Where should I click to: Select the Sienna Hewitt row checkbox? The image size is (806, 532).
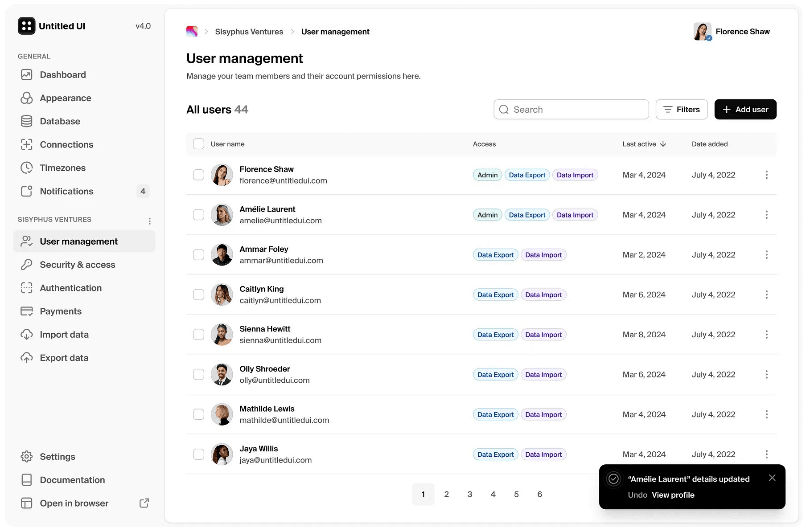(199, 335)
